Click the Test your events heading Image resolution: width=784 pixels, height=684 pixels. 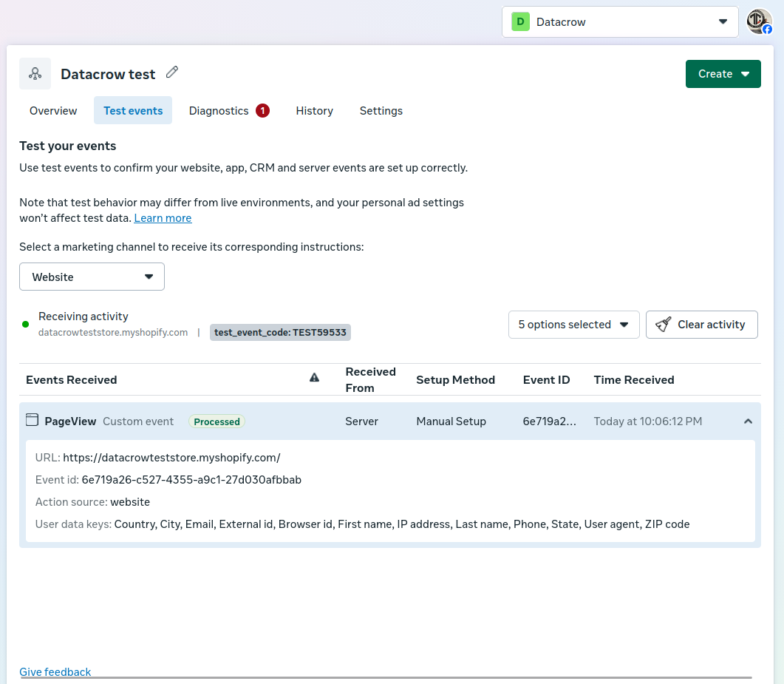click(68, 146)
